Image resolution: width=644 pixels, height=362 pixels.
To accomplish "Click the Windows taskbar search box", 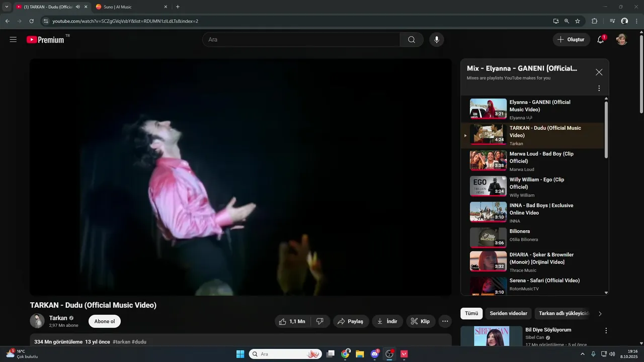I will click(285, 354).
